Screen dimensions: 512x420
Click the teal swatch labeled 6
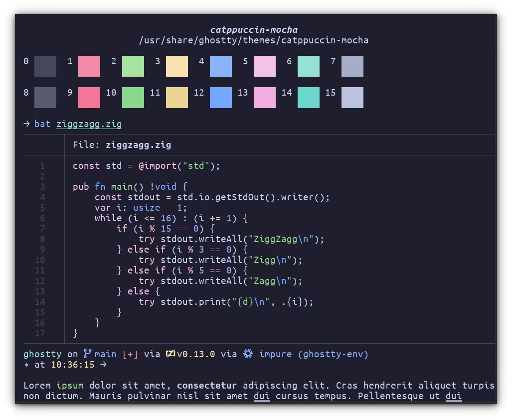[x=309, y=66]
